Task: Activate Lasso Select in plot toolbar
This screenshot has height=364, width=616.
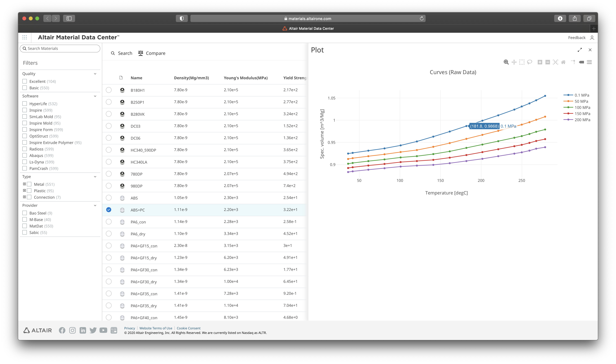Action: click(529, 62)
